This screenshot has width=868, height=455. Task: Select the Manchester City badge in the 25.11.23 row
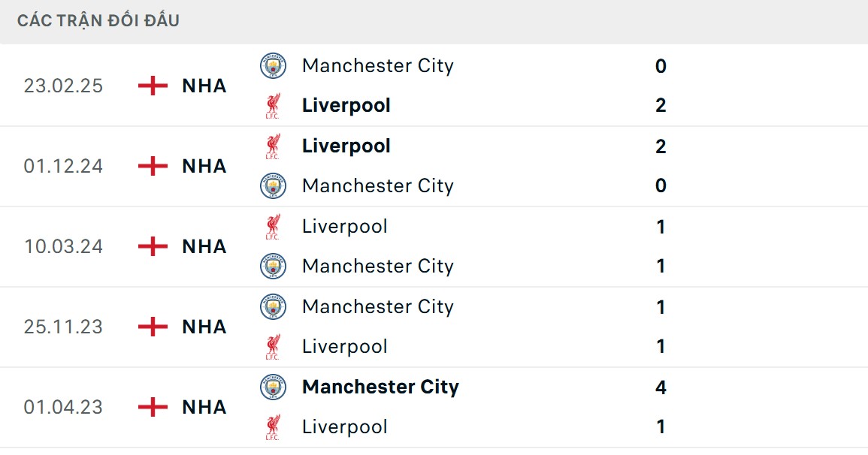point(272,306)
